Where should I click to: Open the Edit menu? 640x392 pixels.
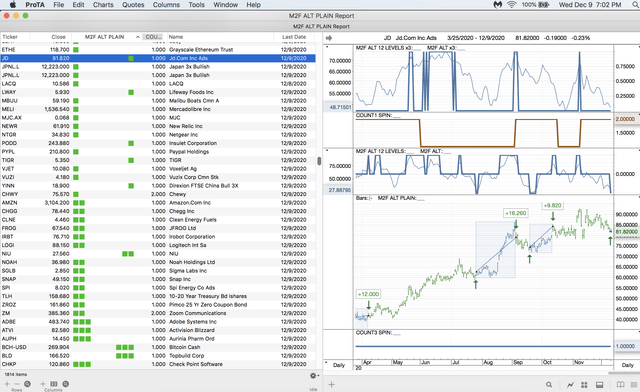78,5
